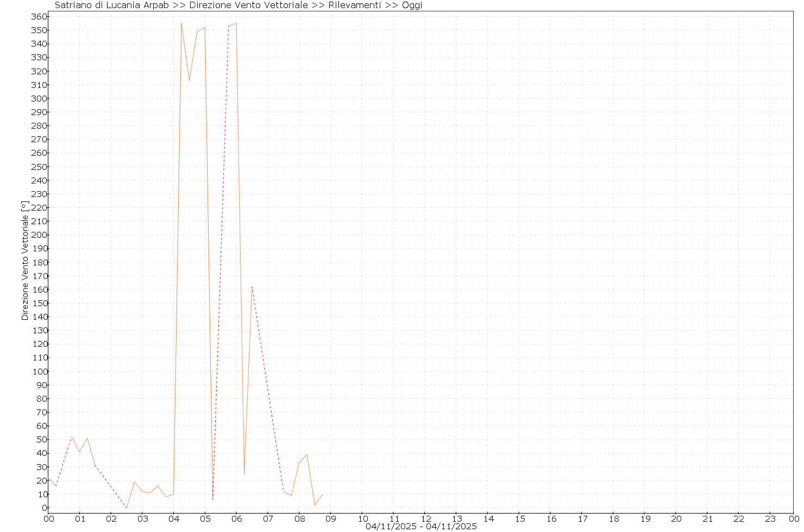
Task: Click hour 04 on the time axis
Action: click(x=174, y=519)
